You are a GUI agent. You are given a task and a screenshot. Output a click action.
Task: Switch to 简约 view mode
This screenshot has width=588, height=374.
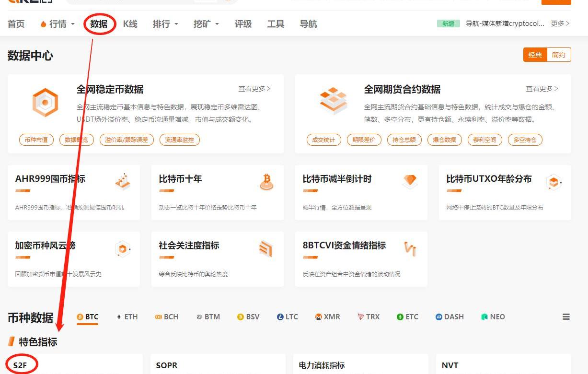(559, 55)
